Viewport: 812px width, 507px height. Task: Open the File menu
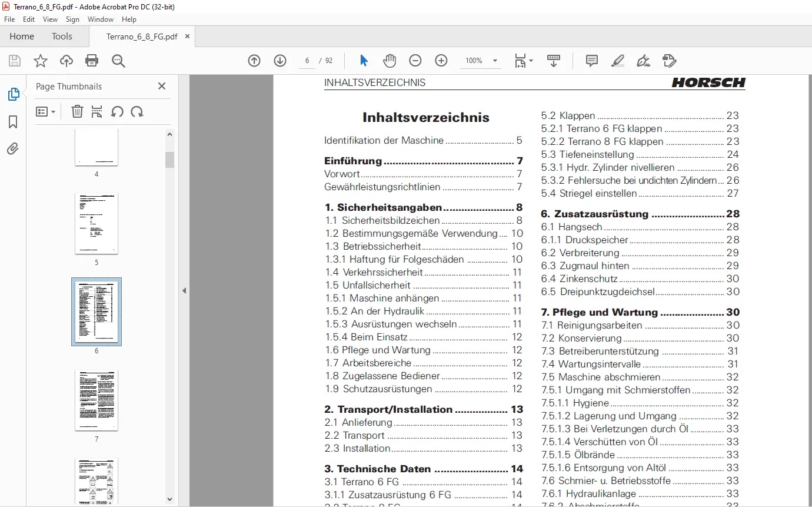tap(9, 19)
